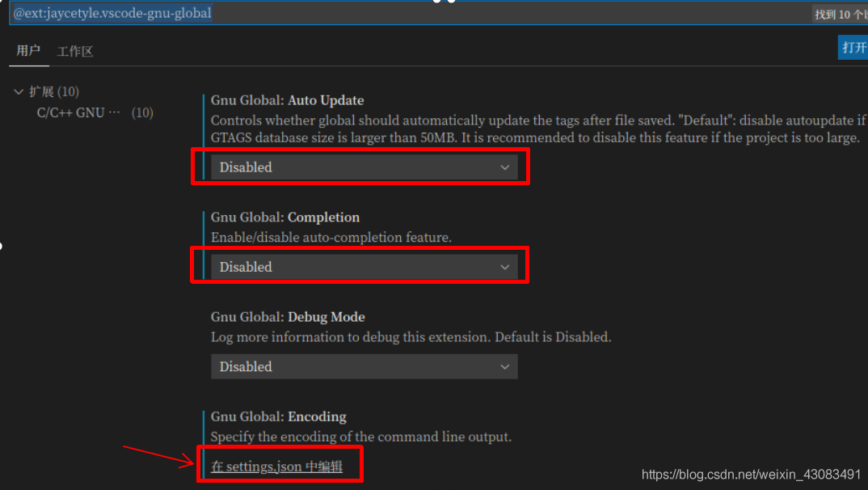Click the 在 settings.json 中编辑 link
This screenshot has width=868, height=490.
click(276, 467)
